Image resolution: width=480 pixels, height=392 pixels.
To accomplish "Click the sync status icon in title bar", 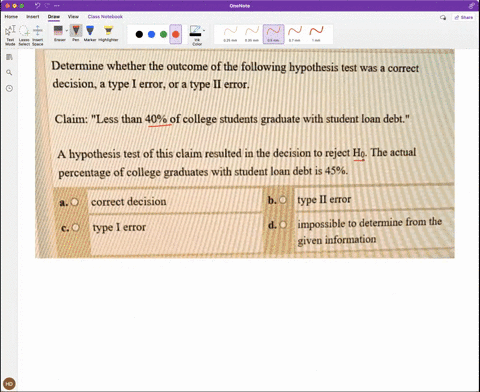I will (x=472, y=6).
